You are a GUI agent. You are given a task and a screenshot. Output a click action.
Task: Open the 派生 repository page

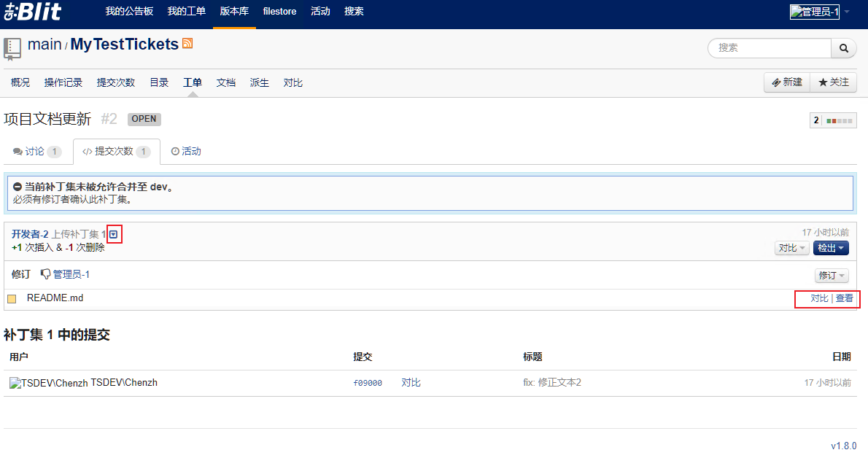pos(259,82)
